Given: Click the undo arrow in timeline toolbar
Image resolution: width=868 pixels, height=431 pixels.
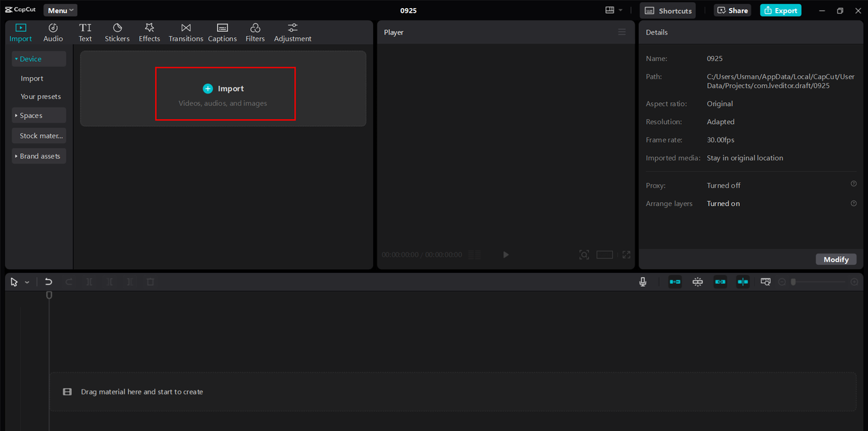Looking at the screenshot, I should [x=48, y=282].
